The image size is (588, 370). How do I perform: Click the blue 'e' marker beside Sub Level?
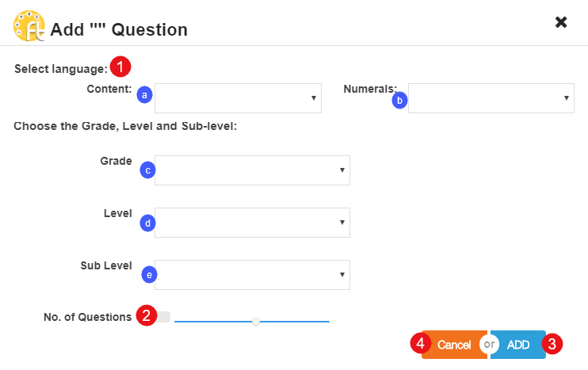pyautogui.click(x=148, y=275)
